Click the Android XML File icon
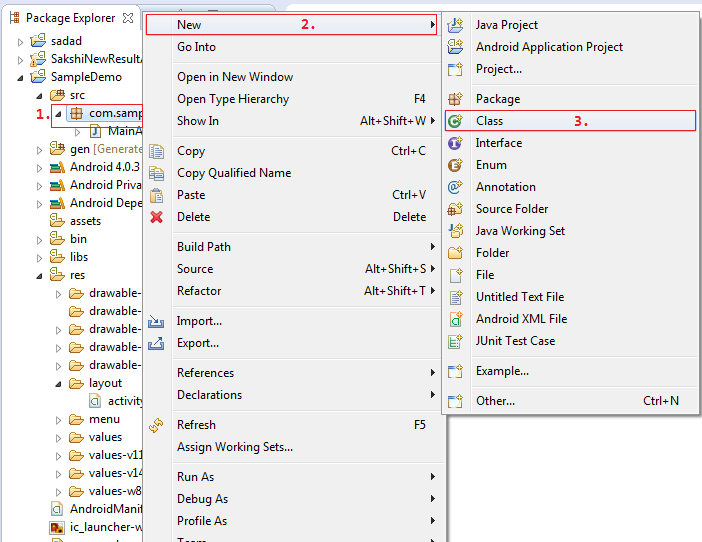 [456, 319]
